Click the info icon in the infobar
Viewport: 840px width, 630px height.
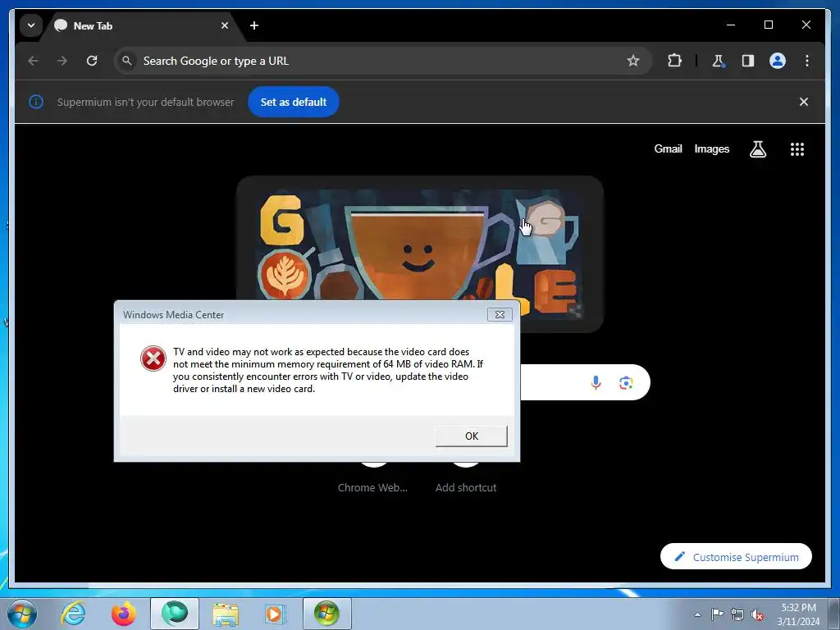(x=36, y=102)
